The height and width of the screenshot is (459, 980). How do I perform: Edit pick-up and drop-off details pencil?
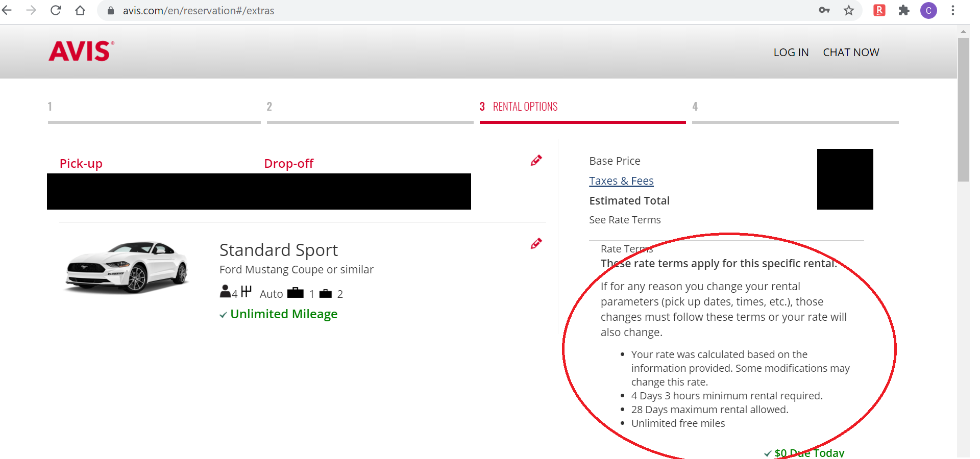coord(536,161)
